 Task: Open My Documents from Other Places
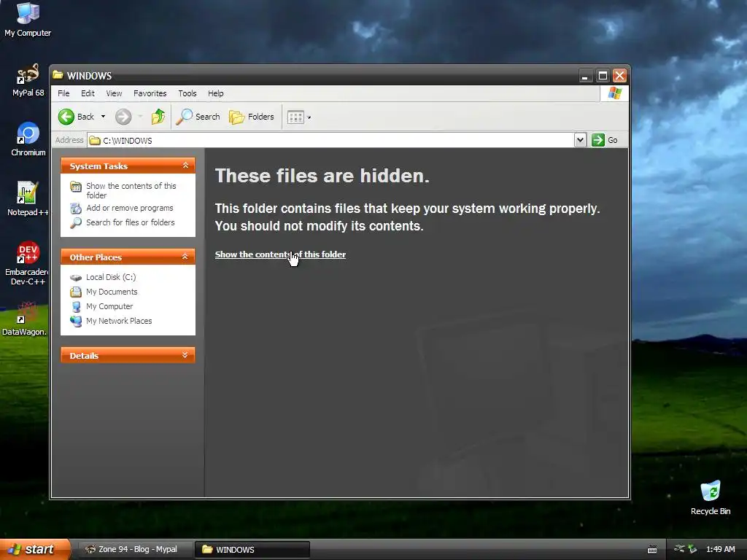104,292
